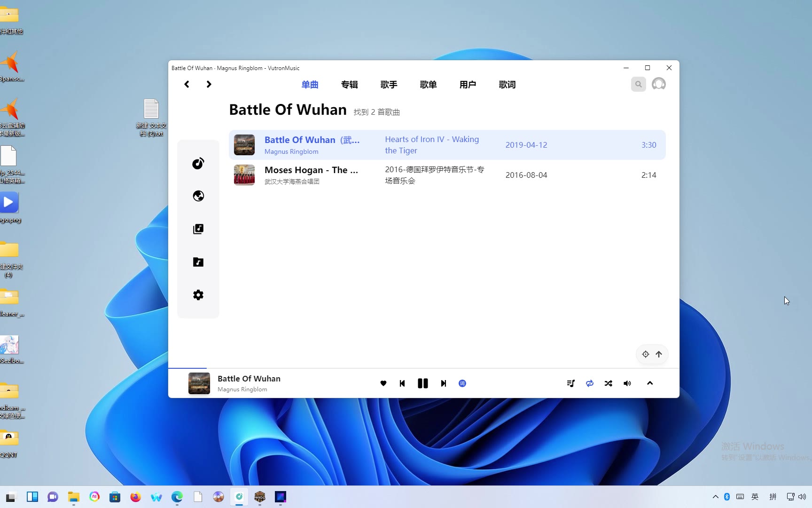Show hidden tray icons chevron
Viewport: 812px width, 508px height.
point(715,497)
